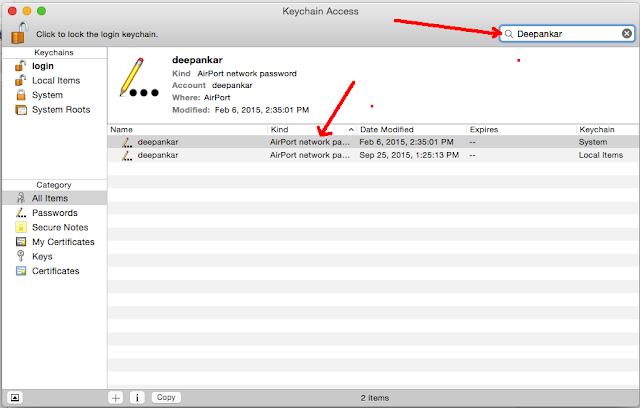
Task: Click the padlock icon to lock login keychain
Action: [19, 33]
